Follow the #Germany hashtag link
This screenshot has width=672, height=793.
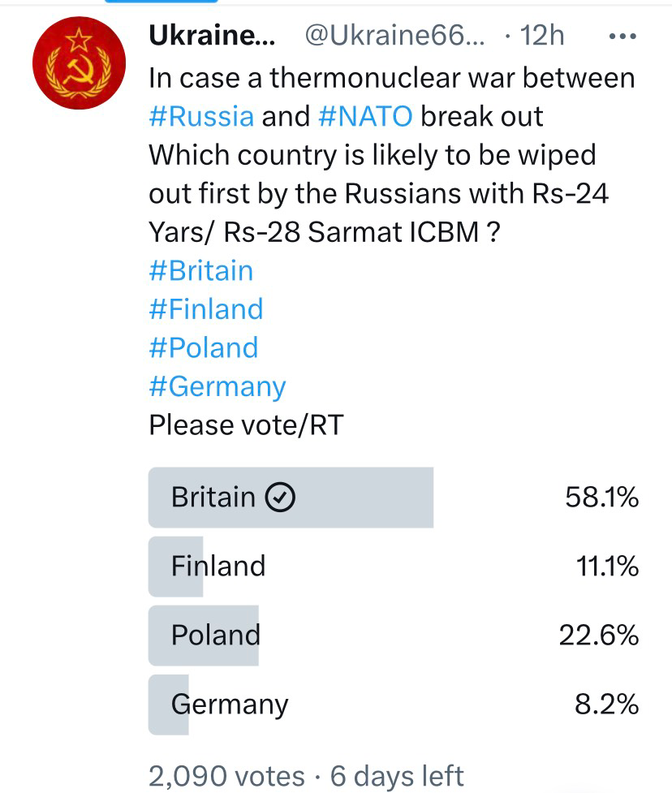click(x=218, y=386)
